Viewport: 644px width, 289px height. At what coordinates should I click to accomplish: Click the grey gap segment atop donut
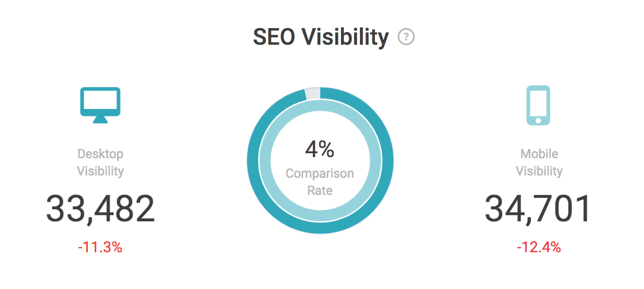tap(313, 93)
